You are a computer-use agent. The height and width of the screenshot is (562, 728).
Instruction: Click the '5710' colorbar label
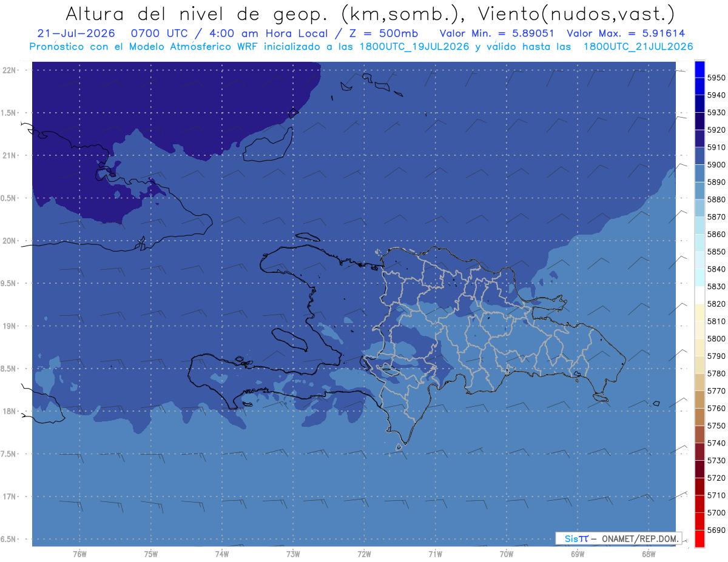[716, 495]
